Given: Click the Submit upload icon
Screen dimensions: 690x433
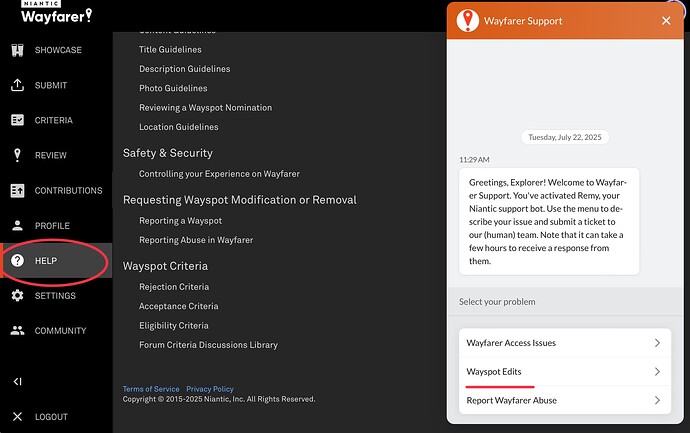Looking at the screenshot, I should tap(17, 85).
